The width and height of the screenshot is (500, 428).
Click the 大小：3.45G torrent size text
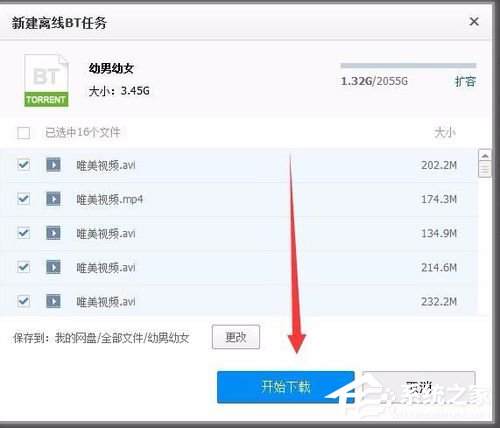[x=119, y=91]
